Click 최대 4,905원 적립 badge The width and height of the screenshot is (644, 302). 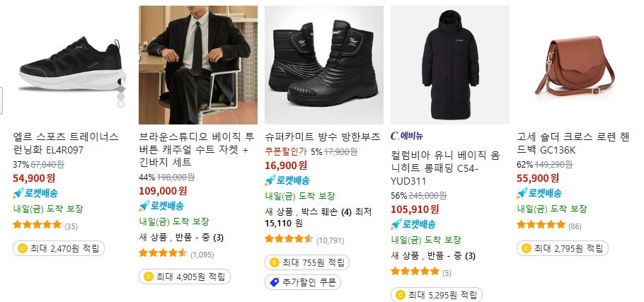click(185, 277)
